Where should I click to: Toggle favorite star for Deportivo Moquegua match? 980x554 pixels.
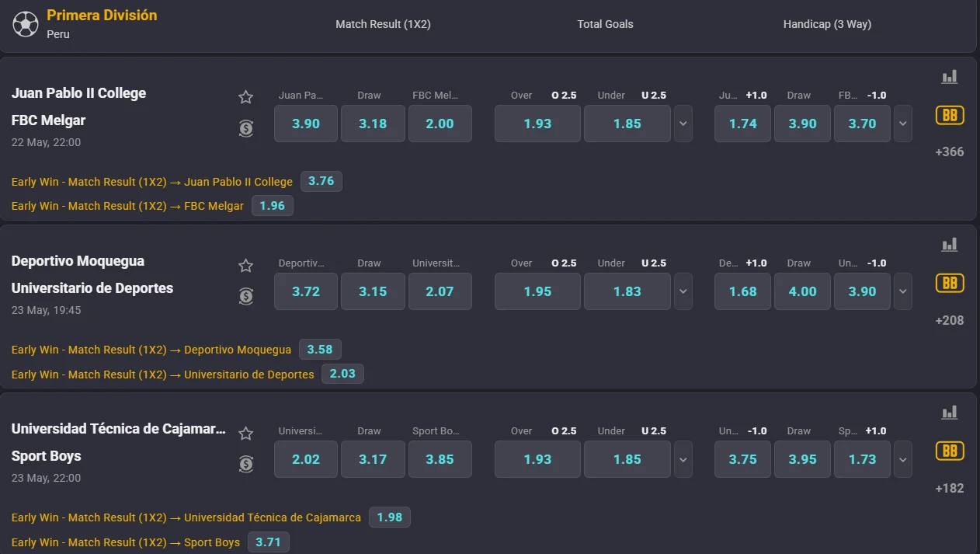coord(246,266)
